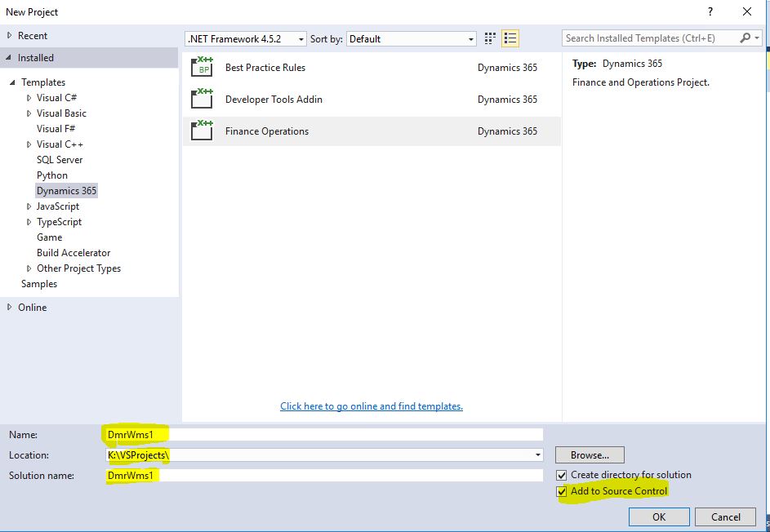Click the OK button
770x532 pixels.
(659, 516)
